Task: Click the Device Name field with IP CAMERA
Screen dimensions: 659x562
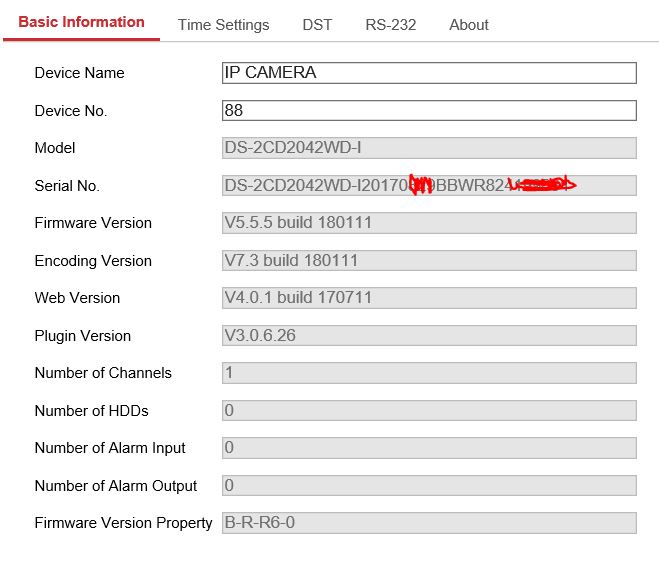Action: point(429,73)
